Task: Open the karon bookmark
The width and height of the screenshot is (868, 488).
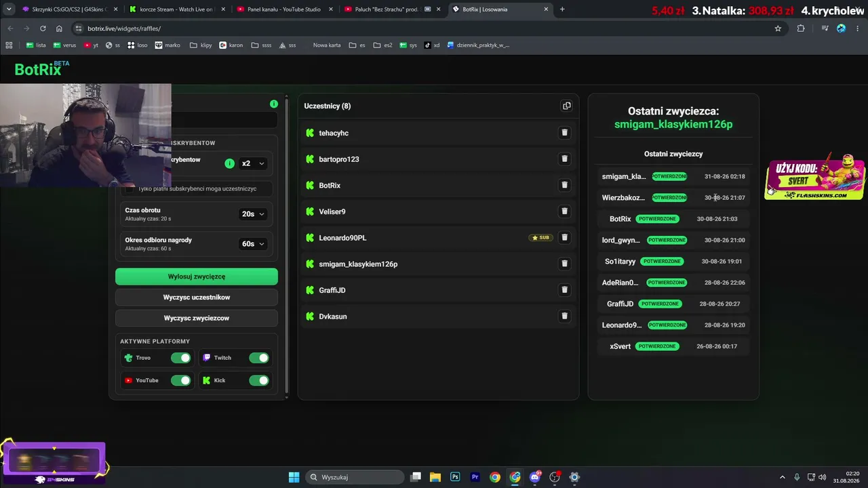Action: (231, 45)
